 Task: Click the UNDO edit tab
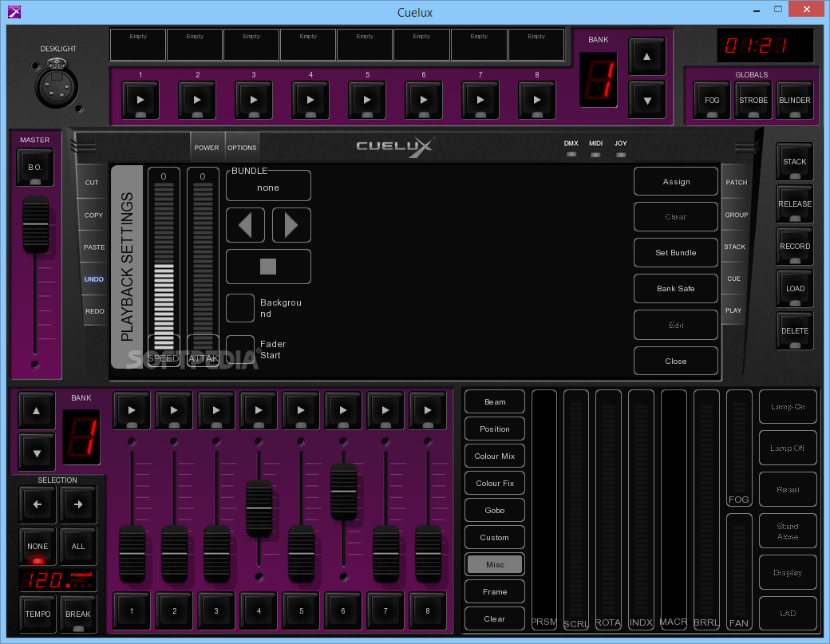pyautogui.click(x=94, y=279)
